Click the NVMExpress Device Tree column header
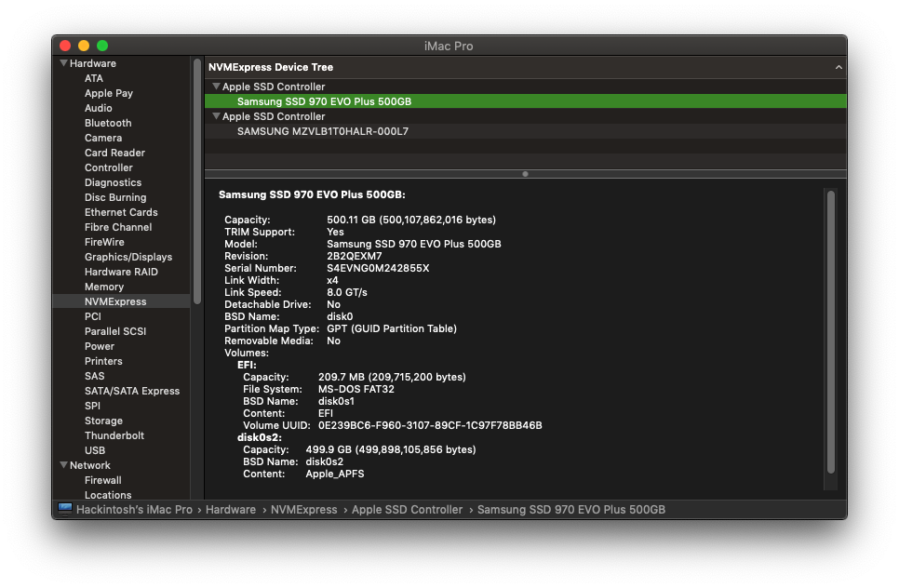 coord(525,67)
